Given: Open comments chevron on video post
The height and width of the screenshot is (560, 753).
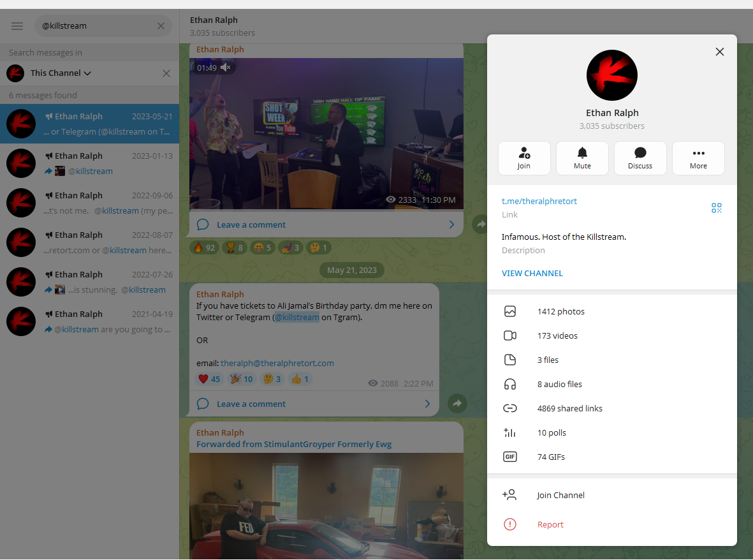Looking at the screenshot, I should pos(451,225).
